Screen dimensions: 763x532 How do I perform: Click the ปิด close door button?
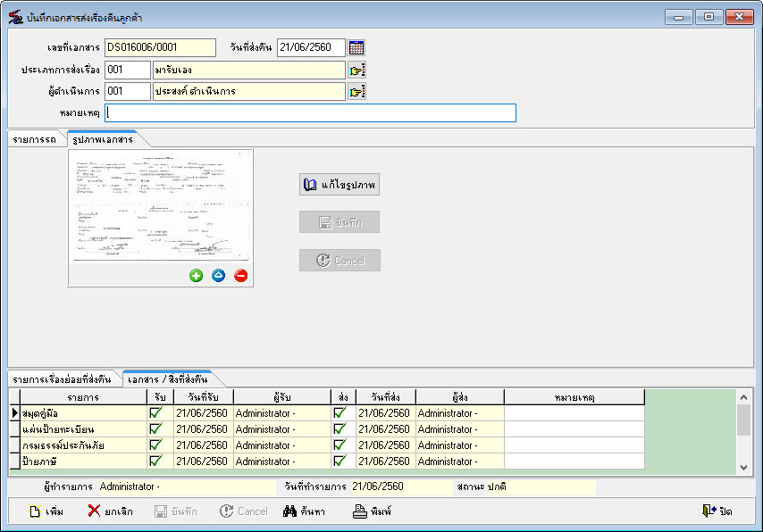pyautogui.click(x=717, y=511)
